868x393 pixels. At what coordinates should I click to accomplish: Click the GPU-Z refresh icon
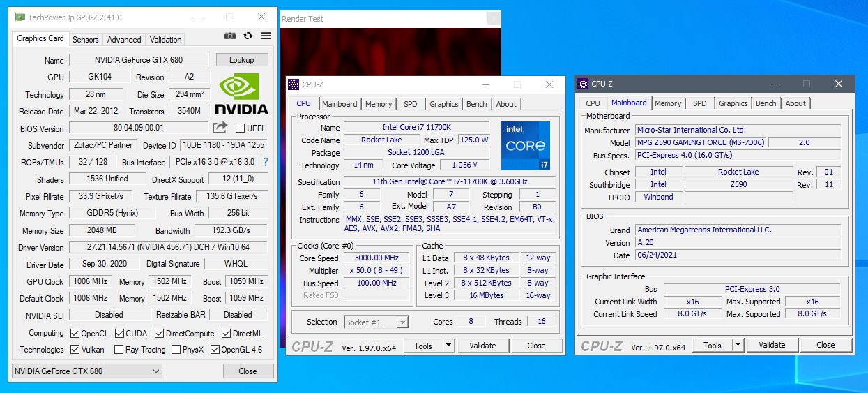pos(248,36)
